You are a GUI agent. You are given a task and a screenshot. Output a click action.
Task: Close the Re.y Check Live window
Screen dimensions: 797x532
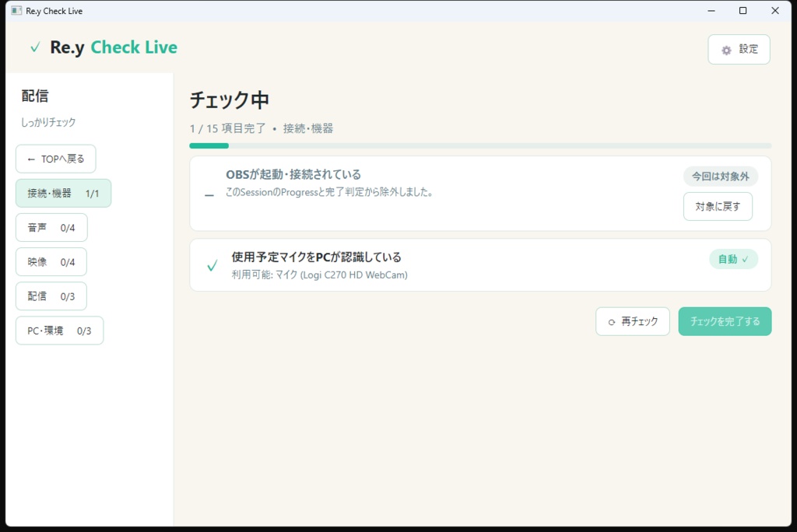point(775,11)
